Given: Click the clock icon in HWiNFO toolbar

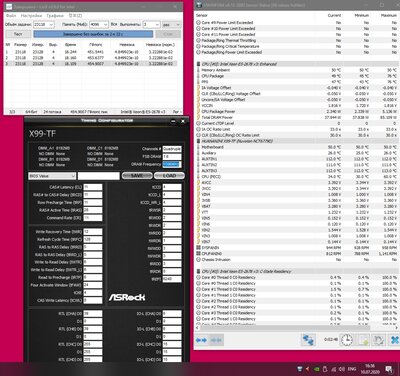Looking at the screenshot, I should coord(347,340).
